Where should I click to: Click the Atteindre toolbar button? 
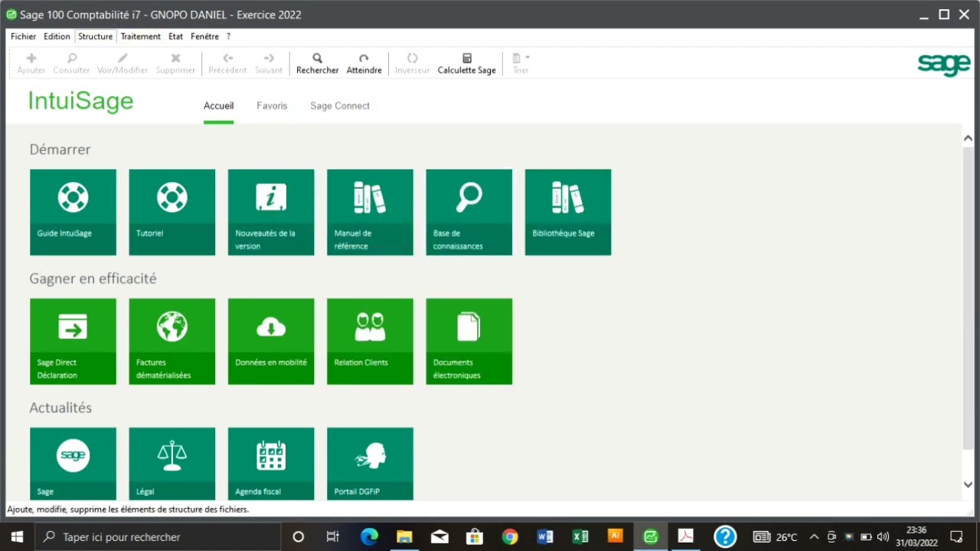(364, 64)
